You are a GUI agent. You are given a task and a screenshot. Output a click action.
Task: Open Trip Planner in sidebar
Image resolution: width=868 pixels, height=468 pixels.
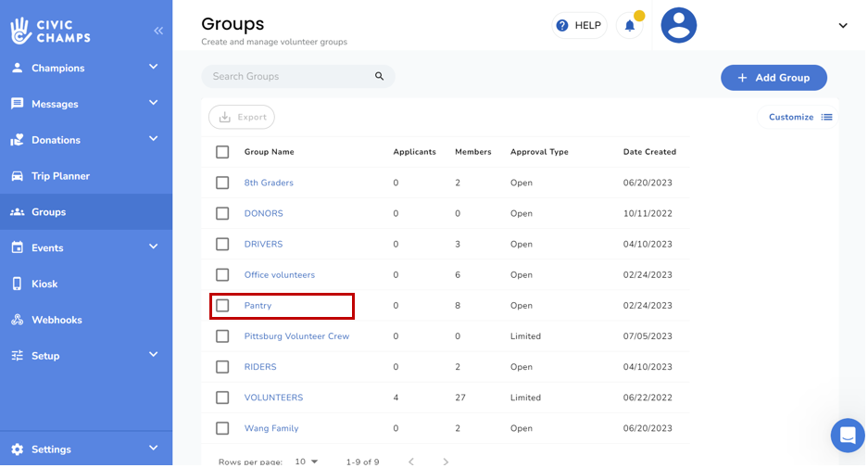pos(60,176)
